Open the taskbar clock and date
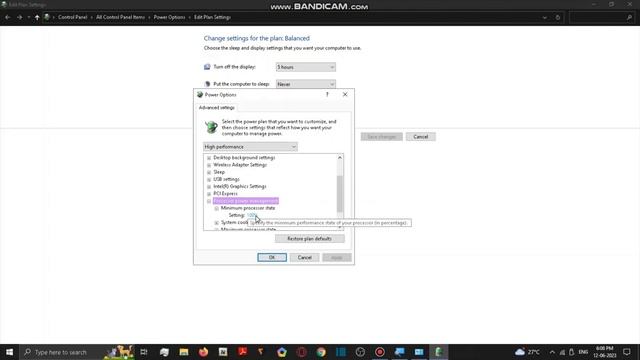This screenshot has height=360, width=640. pos(605,352)
